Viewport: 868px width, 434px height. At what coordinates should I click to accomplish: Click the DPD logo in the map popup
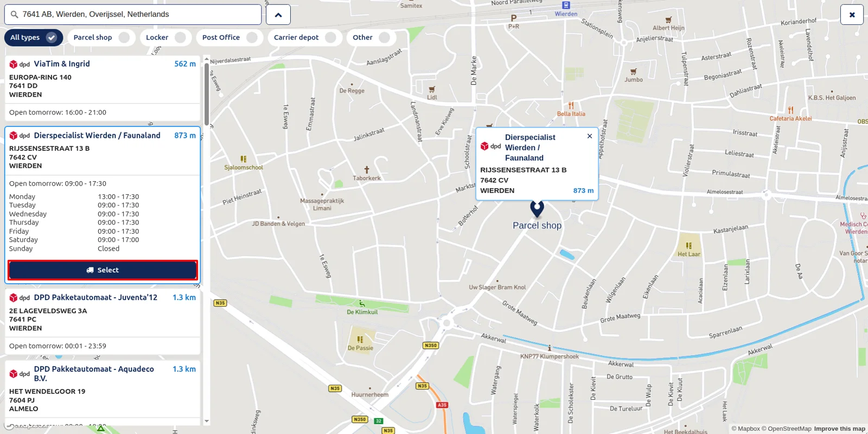pyautogui.click(x=491, y=146)
